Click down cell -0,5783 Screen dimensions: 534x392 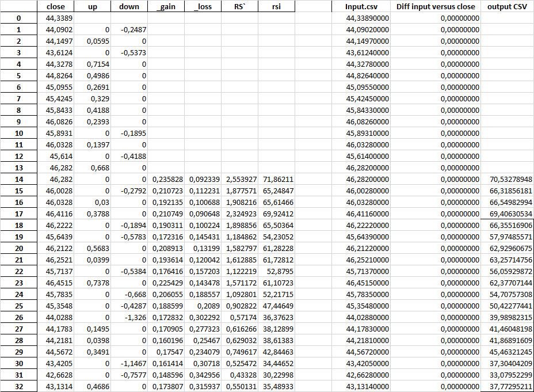click(x=129, y=237)
